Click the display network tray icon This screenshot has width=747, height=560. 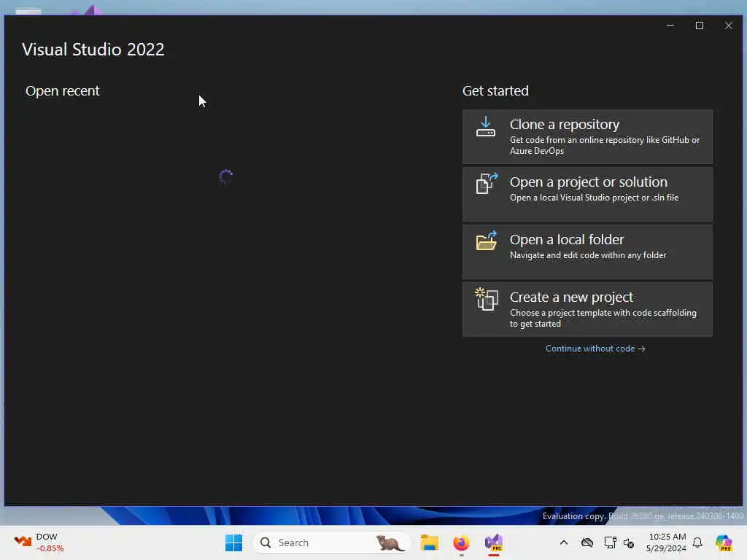pos(610,542)
